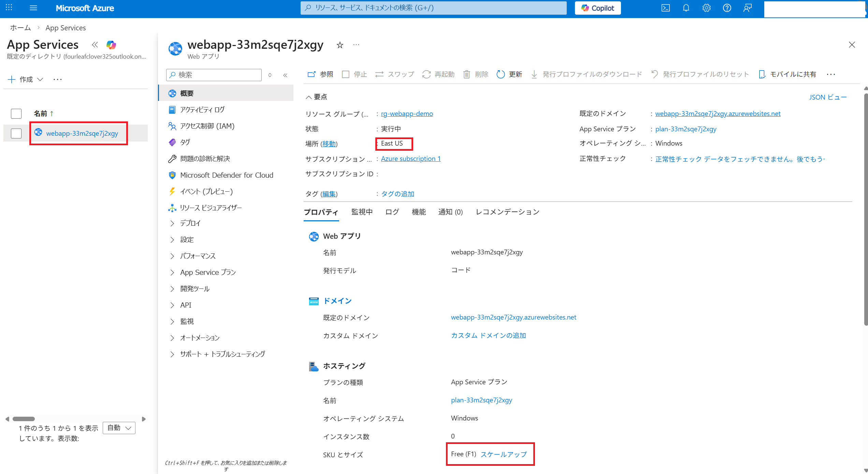Open portal settings gear icon

[x=706, y=8]
